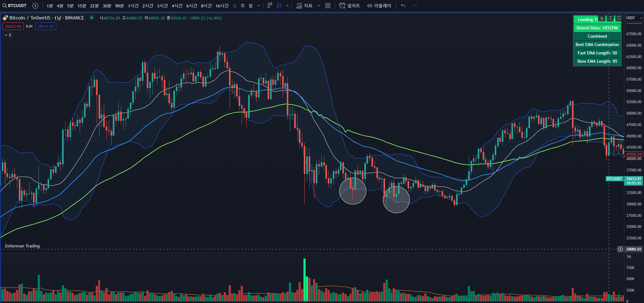Collapse the indicator legend showing 5
This screenshot has width=644, height=303.
pos(8,35)
